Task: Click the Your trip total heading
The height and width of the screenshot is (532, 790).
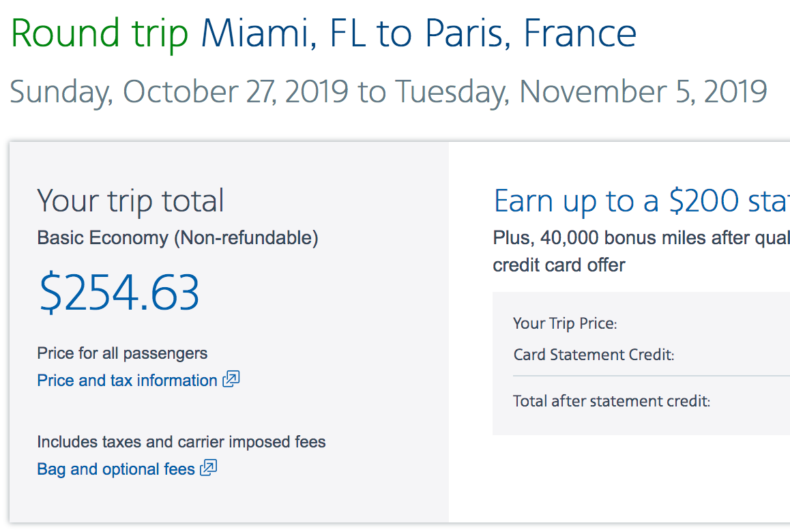Action: click(x=130, y=201)
